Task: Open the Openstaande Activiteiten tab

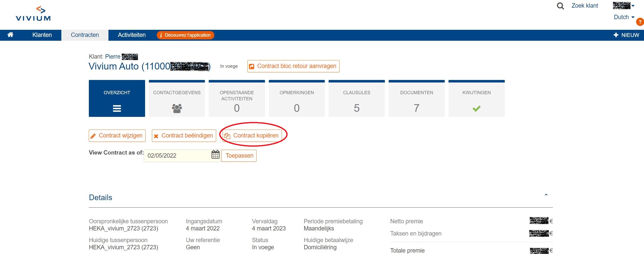Action: 237,98
